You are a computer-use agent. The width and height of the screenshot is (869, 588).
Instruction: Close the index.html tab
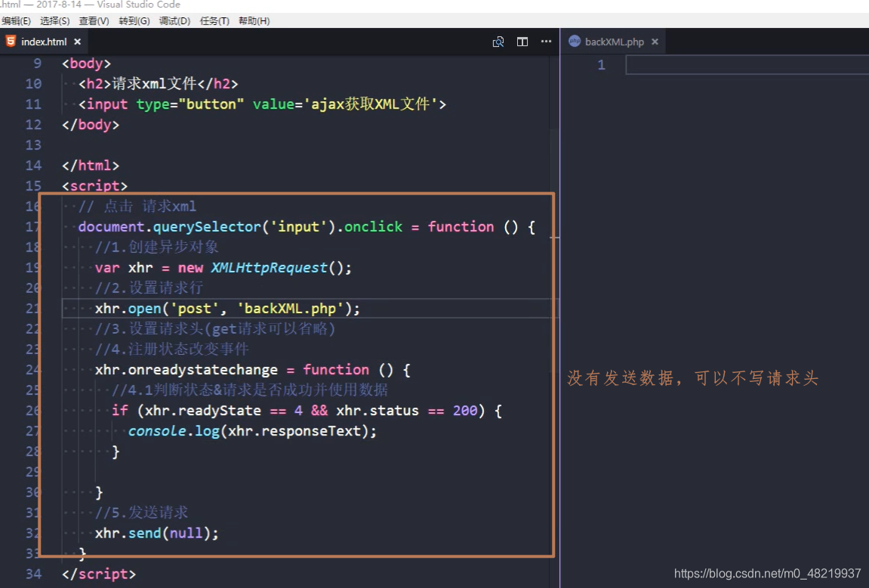click(x=78, y=42)
